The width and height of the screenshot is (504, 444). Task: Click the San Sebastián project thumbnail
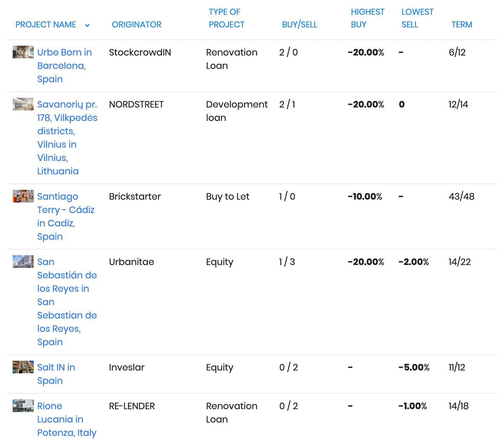tap(23, 262)
